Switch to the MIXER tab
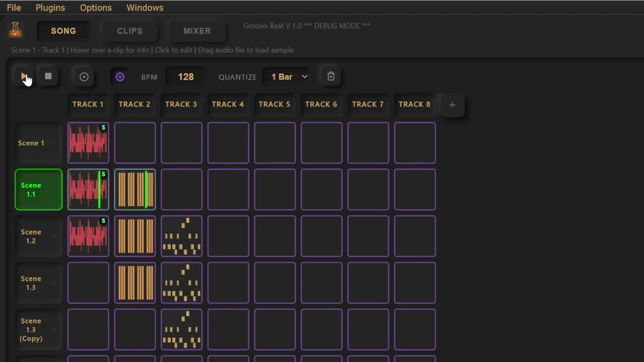 pyautogui.click(x=197, y=31)
